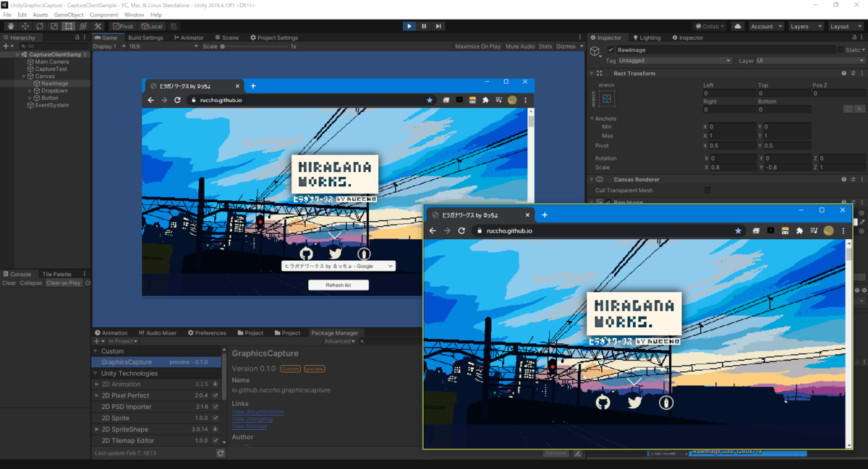The image size is (868, 469).
Task: Toggle the Static checkbox
Action: point(841,50)
